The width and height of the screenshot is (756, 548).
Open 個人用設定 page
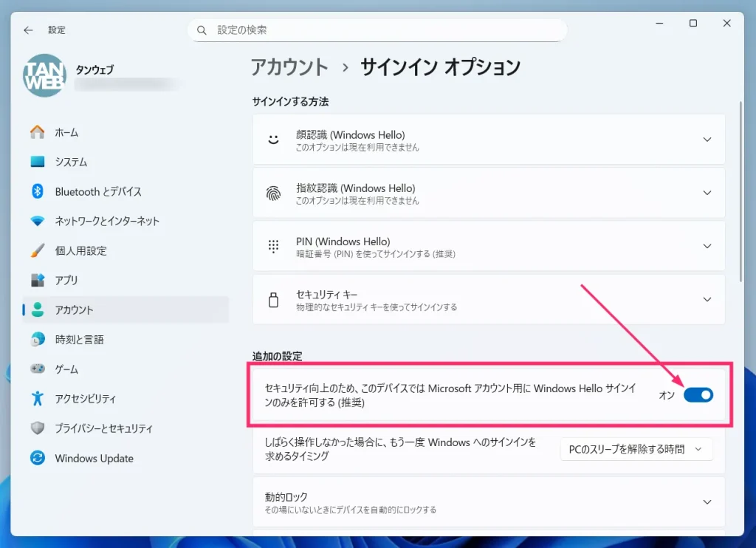pyautogui.click(x=126, y=250)
